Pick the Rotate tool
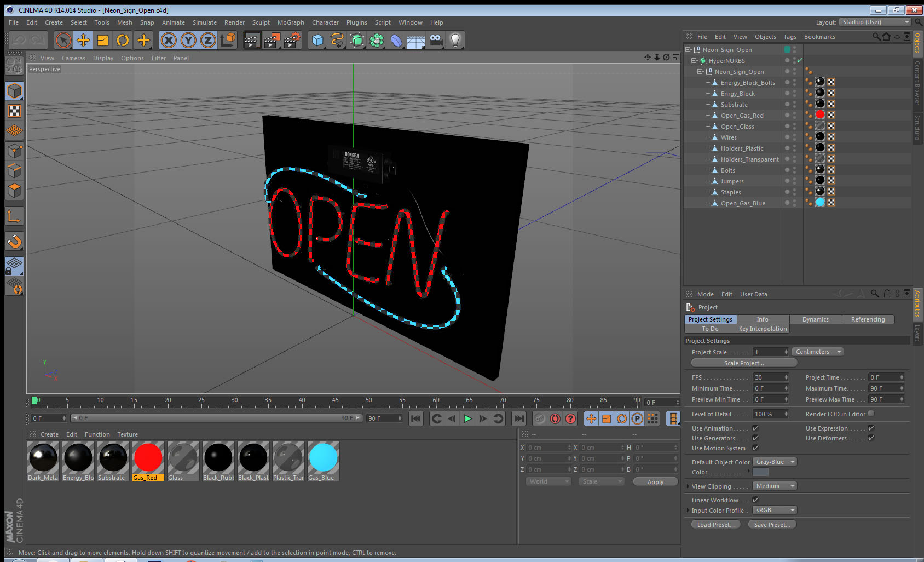924x562 pixels. tap(123, 40)
